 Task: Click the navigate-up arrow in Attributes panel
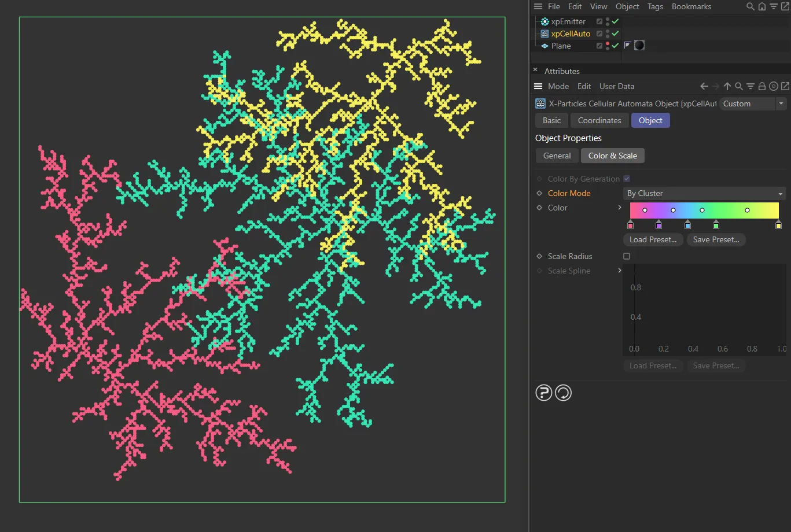point(727,86)
